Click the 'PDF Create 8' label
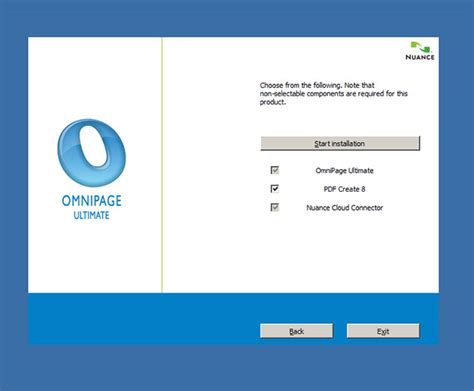474x391 pixels. coord(344,189)
